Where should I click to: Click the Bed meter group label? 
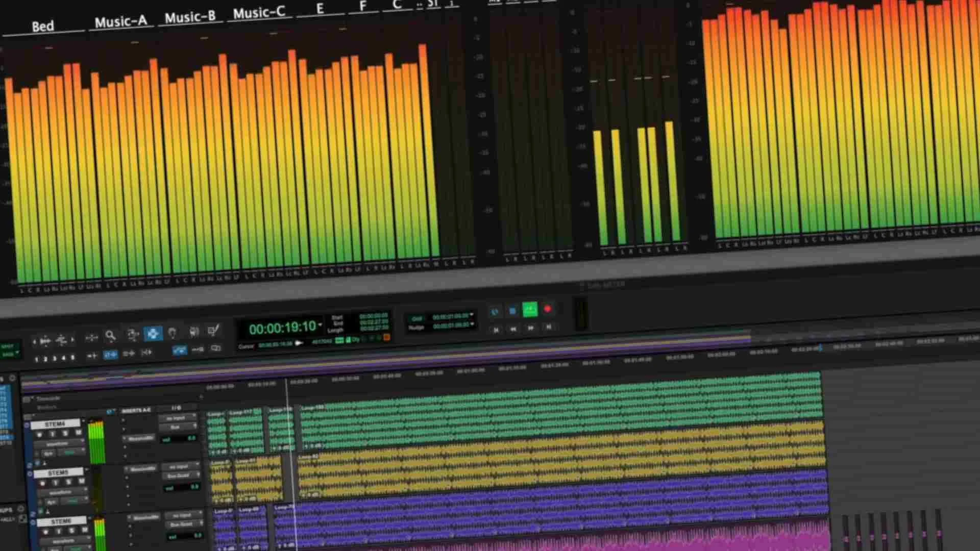[43, 27]
